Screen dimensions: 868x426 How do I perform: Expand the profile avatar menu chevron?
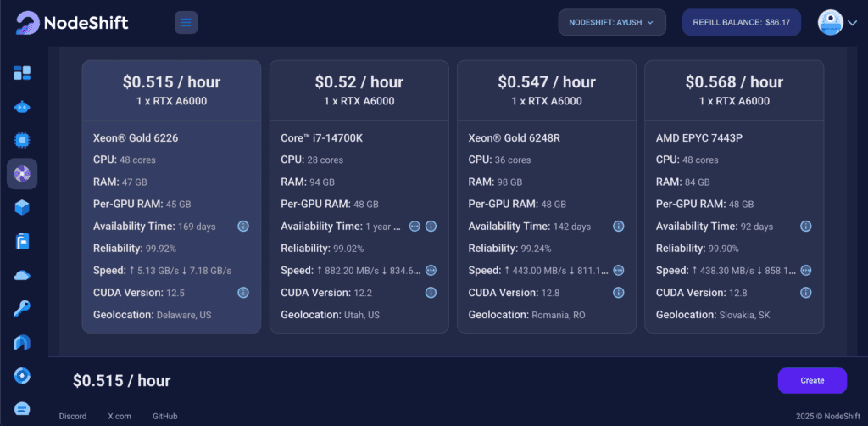[852, 23]
